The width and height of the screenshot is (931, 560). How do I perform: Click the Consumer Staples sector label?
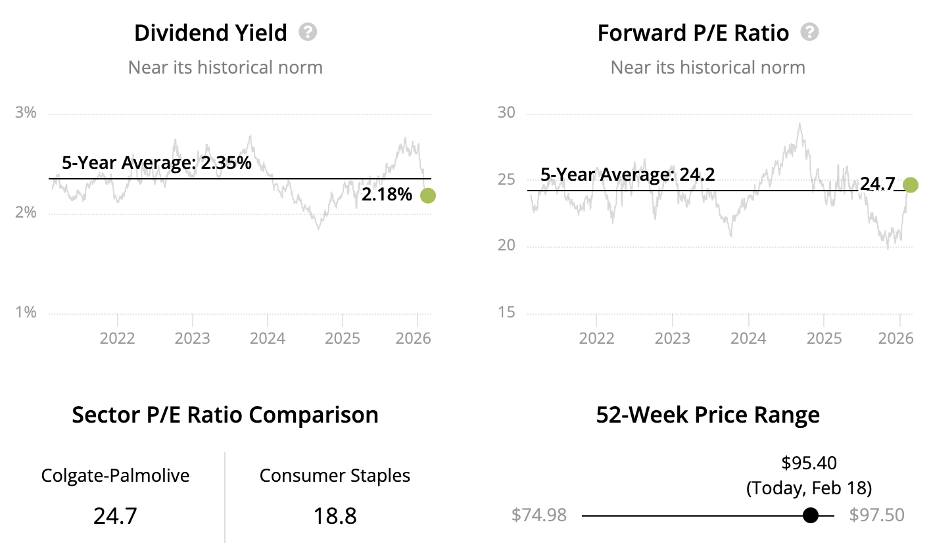(x=335, y=476)
